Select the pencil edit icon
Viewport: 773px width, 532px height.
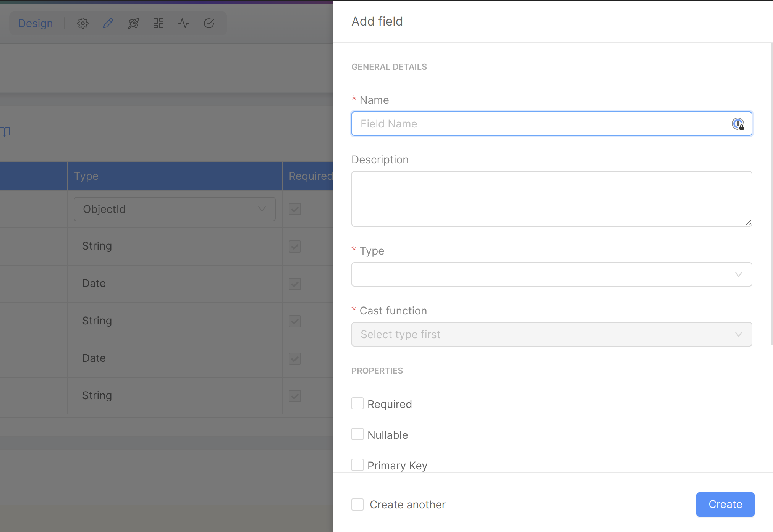108,24
